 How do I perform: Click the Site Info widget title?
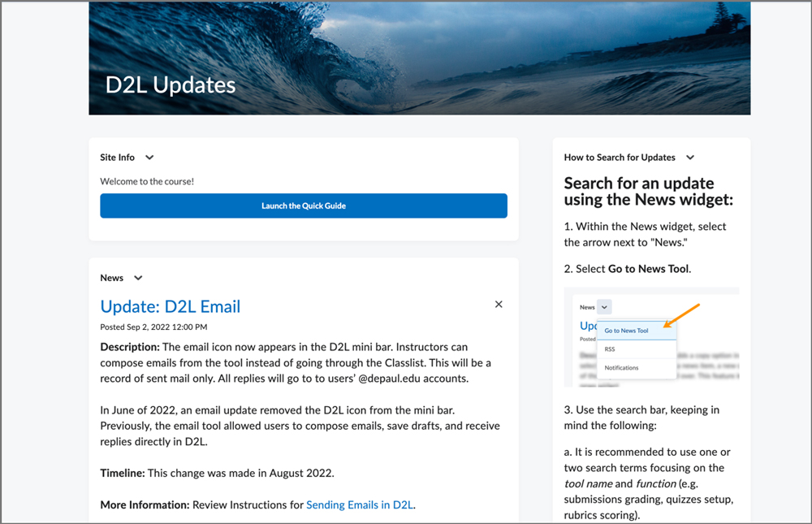point(118,158)
